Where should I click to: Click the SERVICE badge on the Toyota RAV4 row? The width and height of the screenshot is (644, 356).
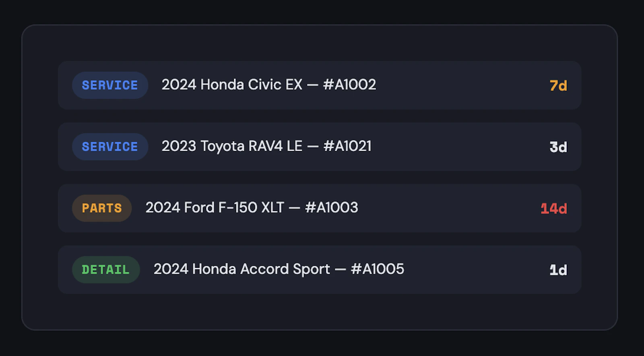point(110,147)
